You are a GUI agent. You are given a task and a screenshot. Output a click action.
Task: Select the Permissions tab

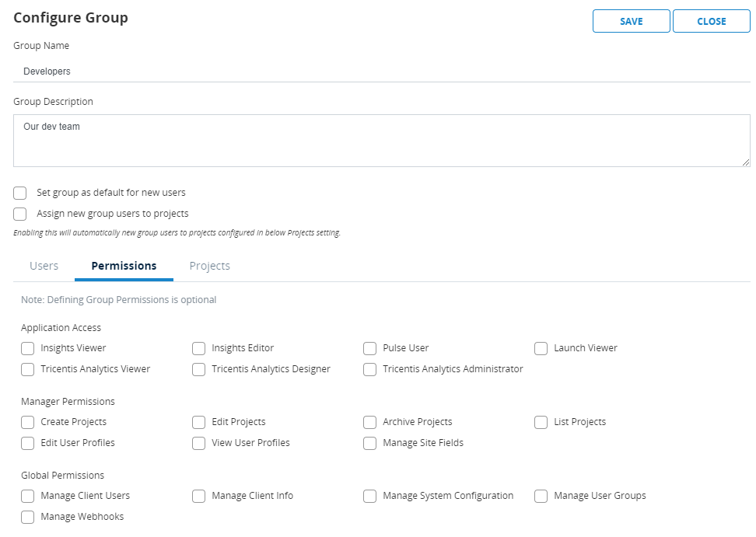(x=124, y=266)
